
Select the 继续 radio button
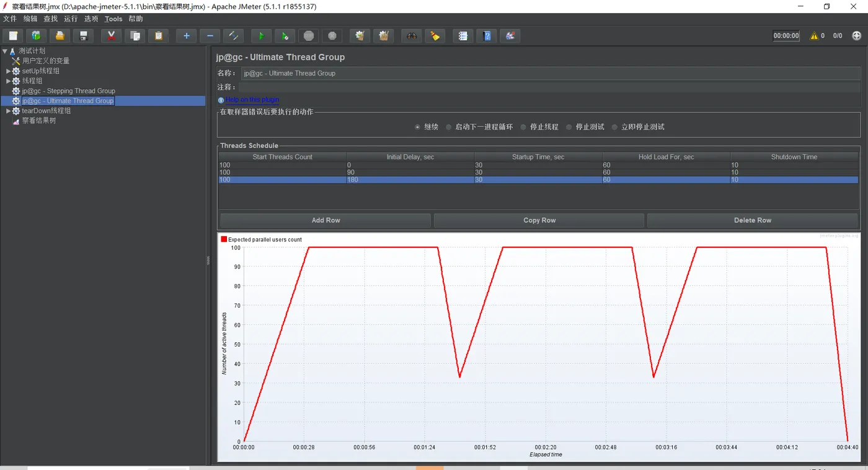(418, 127)
